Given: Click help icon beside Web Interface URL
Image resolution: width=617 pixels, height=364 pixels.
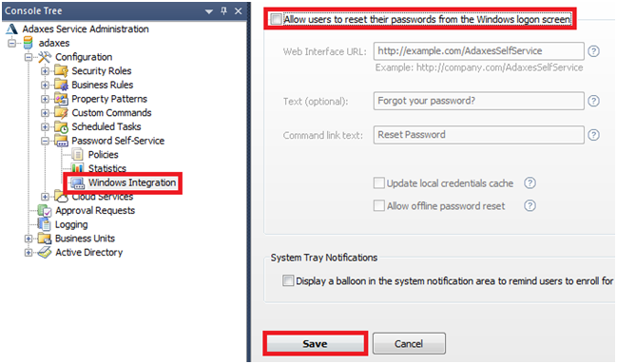Looking at the screenshot, I should click(x=593, y=51).
